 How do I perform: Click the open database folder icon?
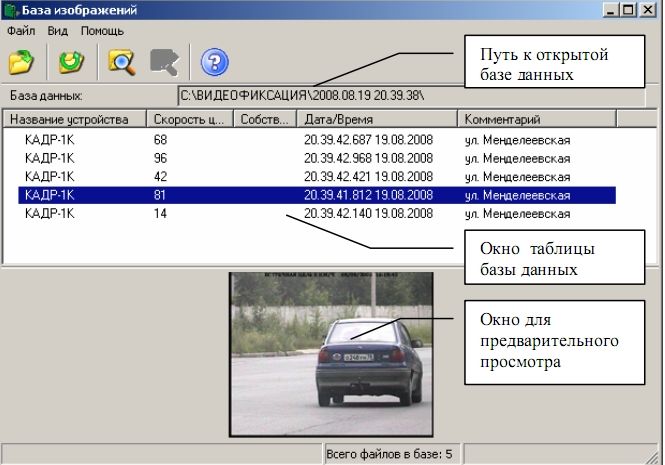click(x=22, y=62)
